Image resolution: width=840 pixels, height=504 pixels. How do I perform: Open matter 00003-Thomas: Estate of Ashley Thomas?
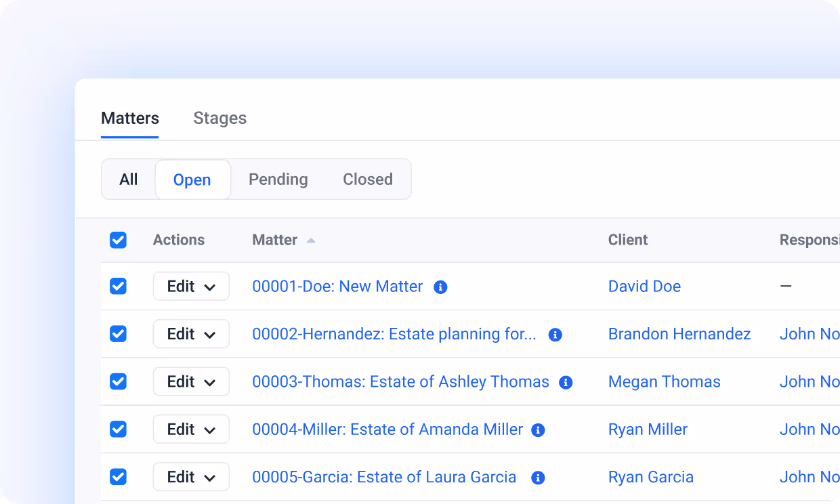click(x=400, y=382)
